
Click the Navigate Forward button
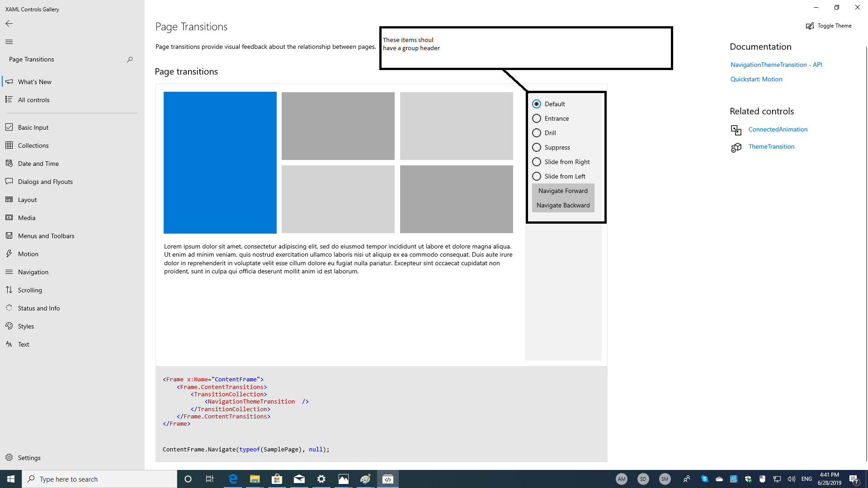562,190
